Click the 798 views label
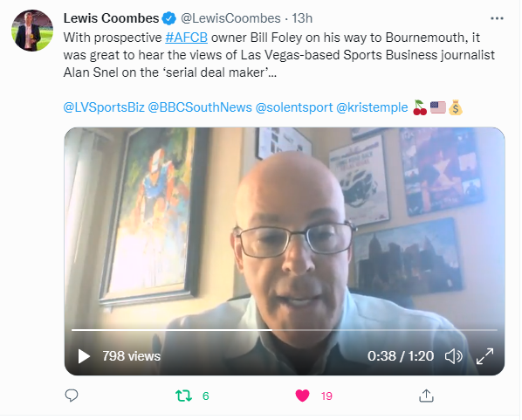The height and width of the screenshot is (420, 522). coord(132,356)
